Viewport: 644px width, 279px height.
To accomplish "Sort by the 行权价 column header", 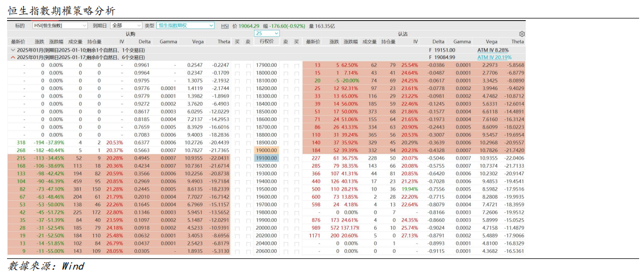I will (x=266, y=41).
